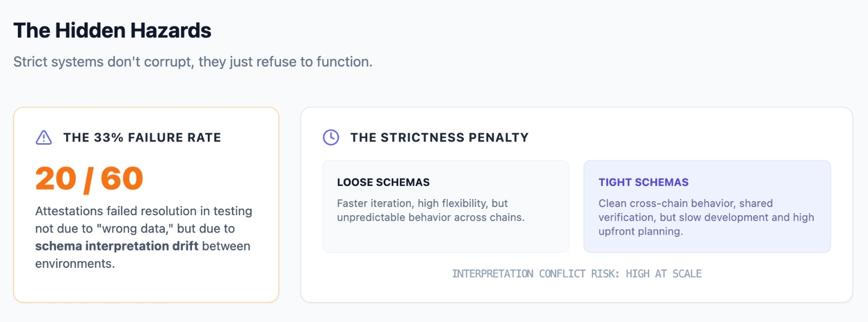Click the number "60" in the orange fraction
This screenshot has width=868, height=322.
(122, 179)
